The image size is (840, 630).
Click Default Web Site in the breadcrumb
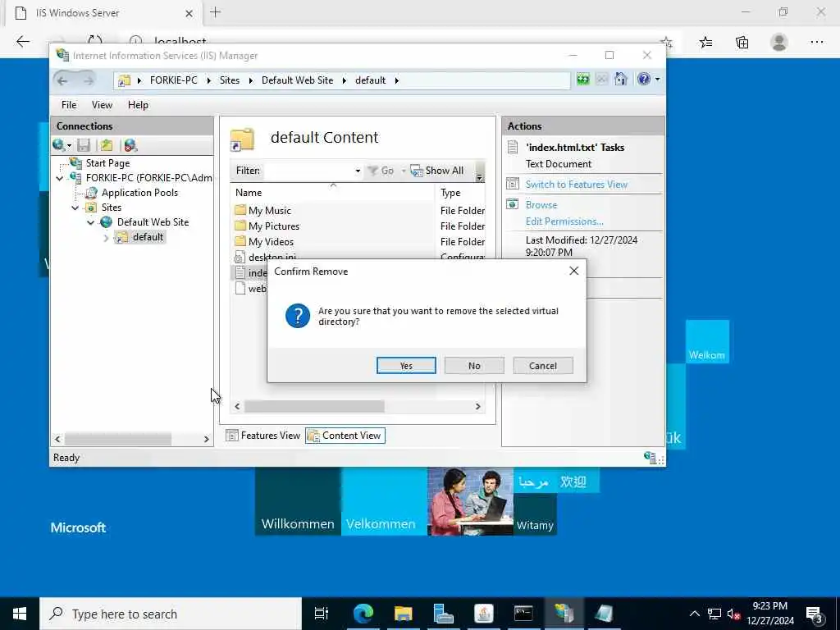pos(297,80)
